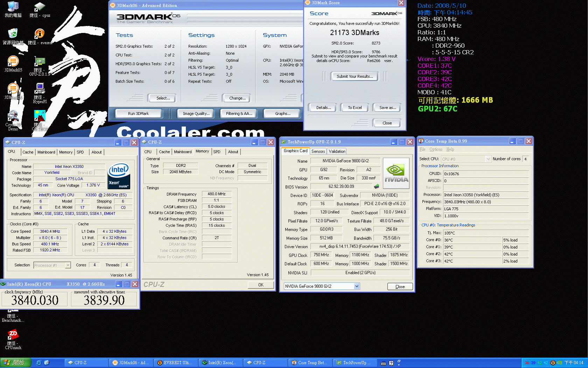Switch to Validation tab in GPU-Z

point(337,151)
